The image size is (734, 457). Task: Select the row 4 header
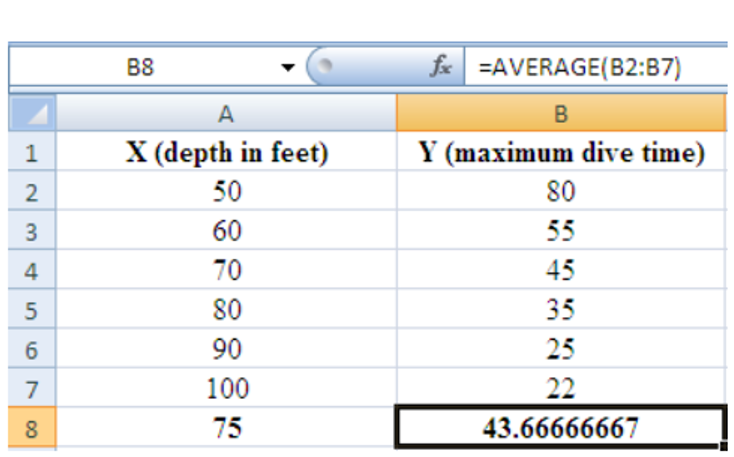32,271
